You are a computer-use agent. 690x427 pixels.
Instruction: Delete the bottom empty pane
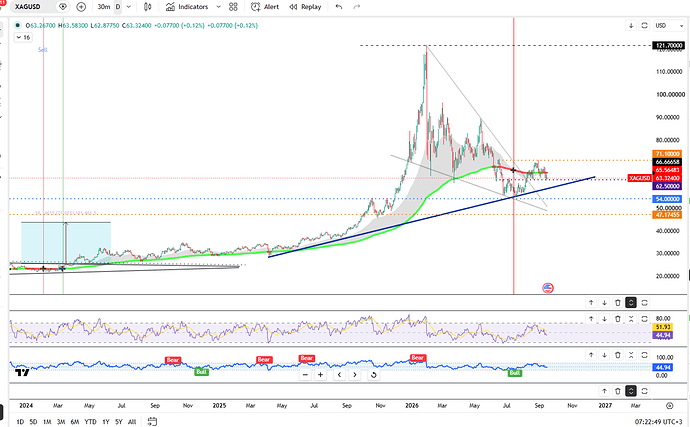[x=617, y=391]
